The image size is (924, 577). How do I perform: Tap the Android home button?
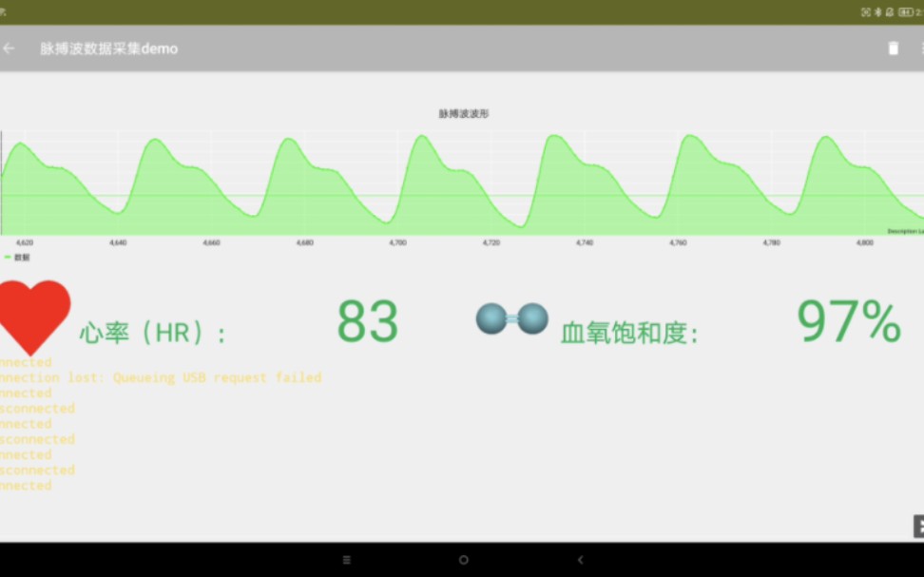pyautogui.click(x=463, y=560)
